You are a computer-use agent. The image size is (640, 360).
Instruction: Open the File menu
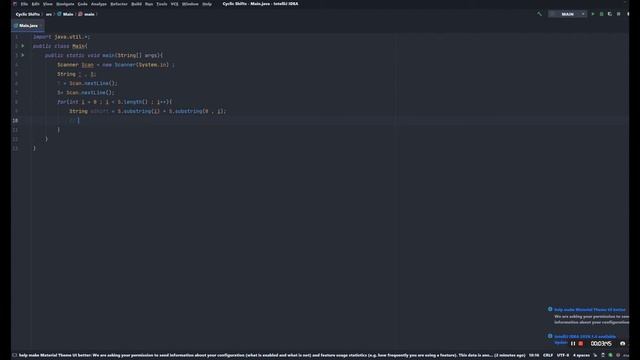click(x=24, y=4)
